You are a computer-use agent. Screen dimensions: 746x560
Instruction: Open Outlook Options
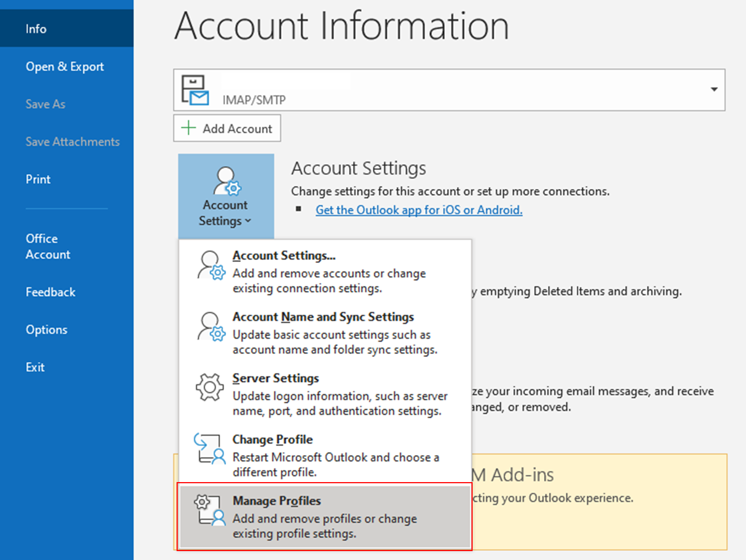tap(46, 329)
